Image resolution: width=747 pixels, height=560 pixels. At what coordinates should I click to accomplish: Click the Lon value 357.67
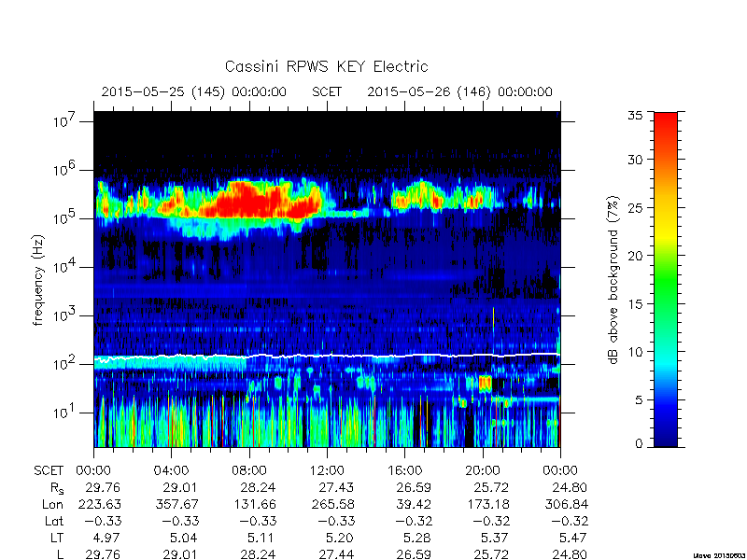176,504
